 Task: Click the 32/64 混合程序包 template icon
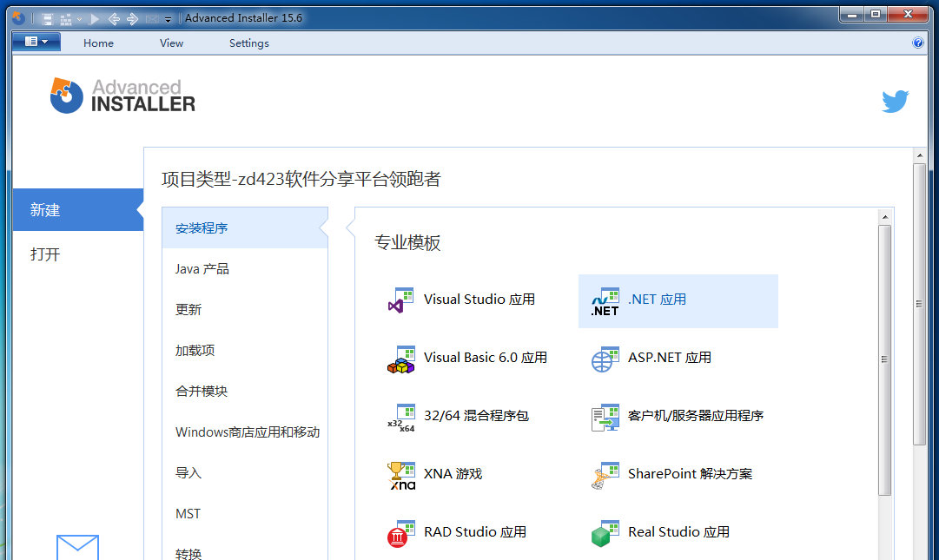point(401,418)
